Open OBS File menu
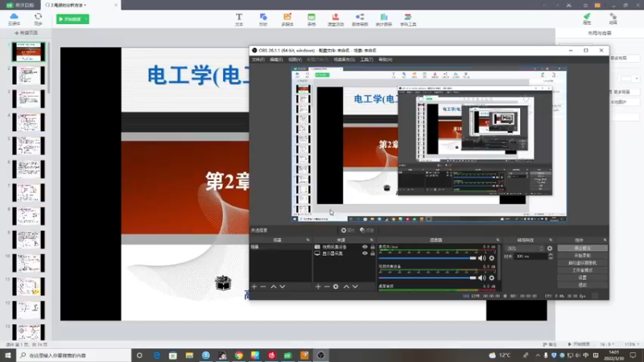 (258, 60)
